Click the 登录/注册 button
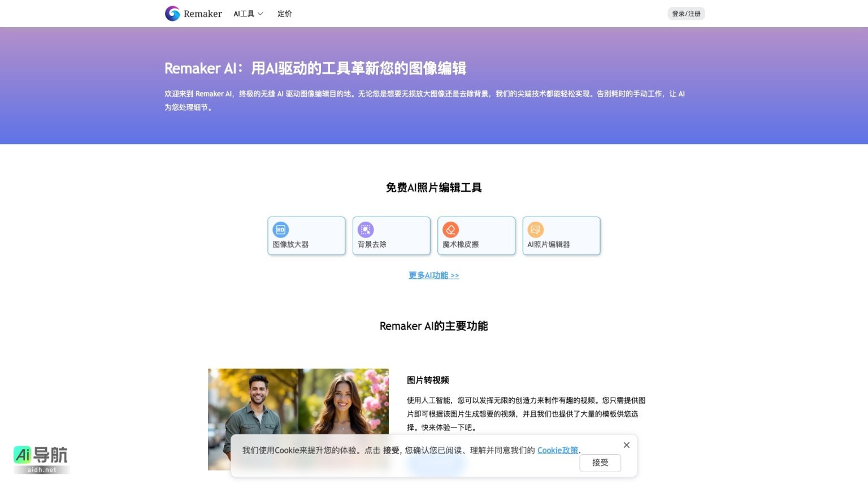This screenshot has height=488, width=868. pos(686,14)
